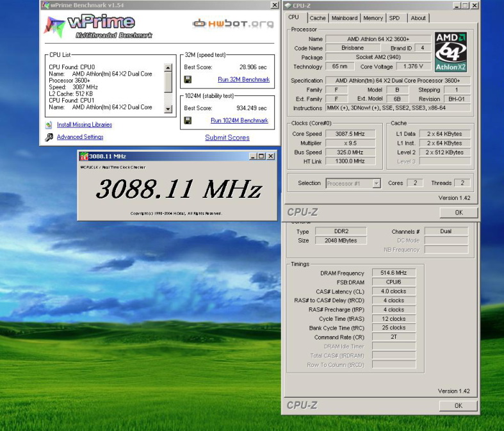Click OK in the front CPU-Z window
The width and height of the screenshot is (504, 431).
[x=459, y=213]
